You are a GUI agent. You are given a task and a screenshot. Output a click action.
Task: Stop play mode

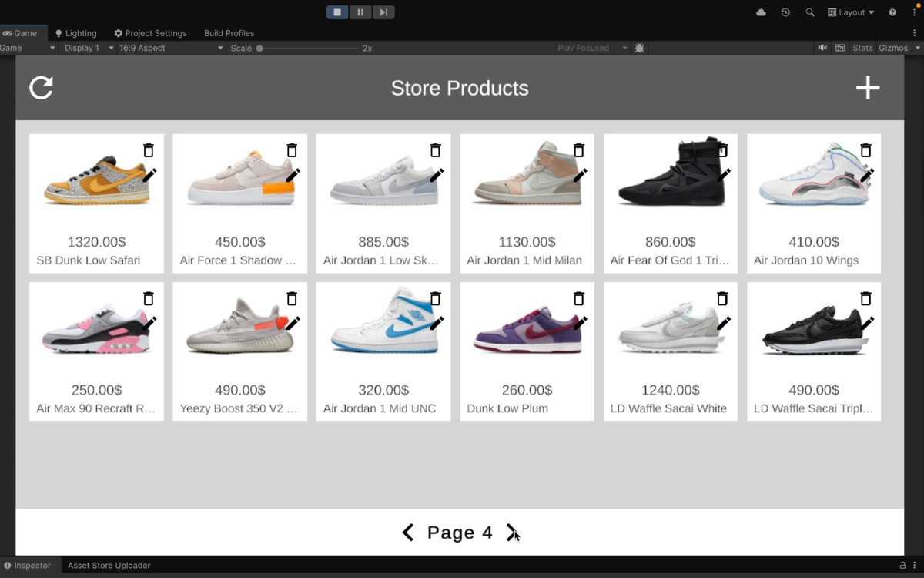pyautogui.click(x=337, y=12)
